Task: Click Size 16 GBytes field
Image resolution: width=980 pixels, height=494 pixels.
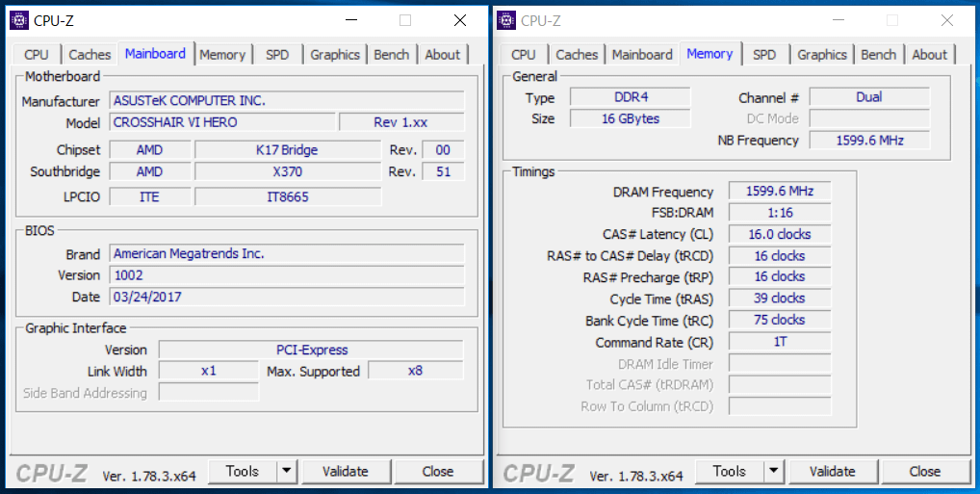Action: pyautogui.click(x=630, y=118)
